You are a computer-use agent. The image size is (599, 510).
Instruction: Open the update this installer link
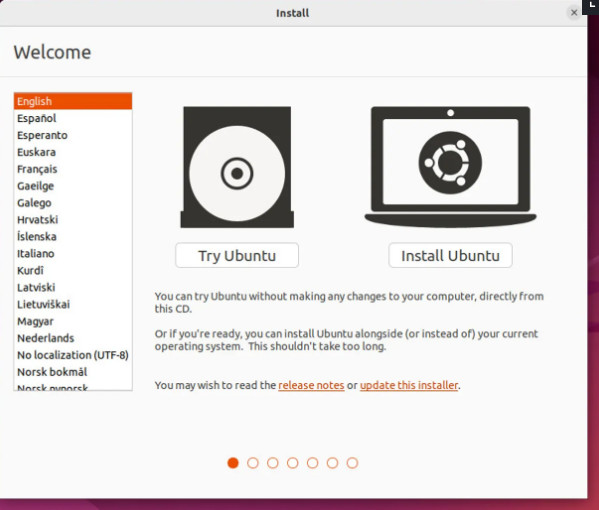click(409, 385)
